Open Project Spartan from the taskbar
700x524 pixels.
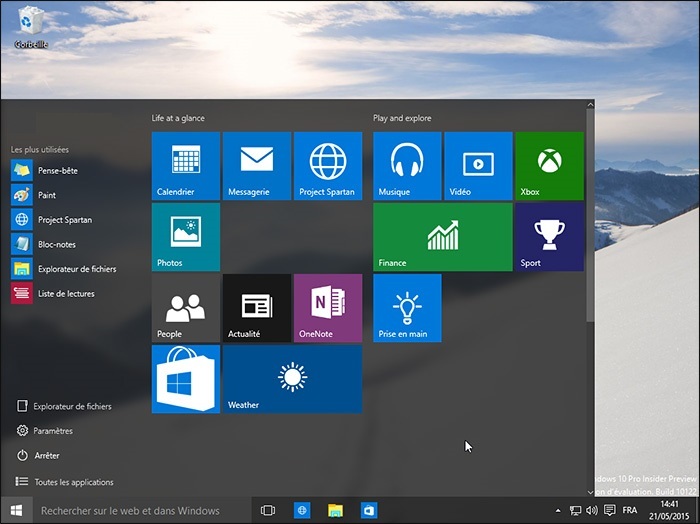(302, 510)
